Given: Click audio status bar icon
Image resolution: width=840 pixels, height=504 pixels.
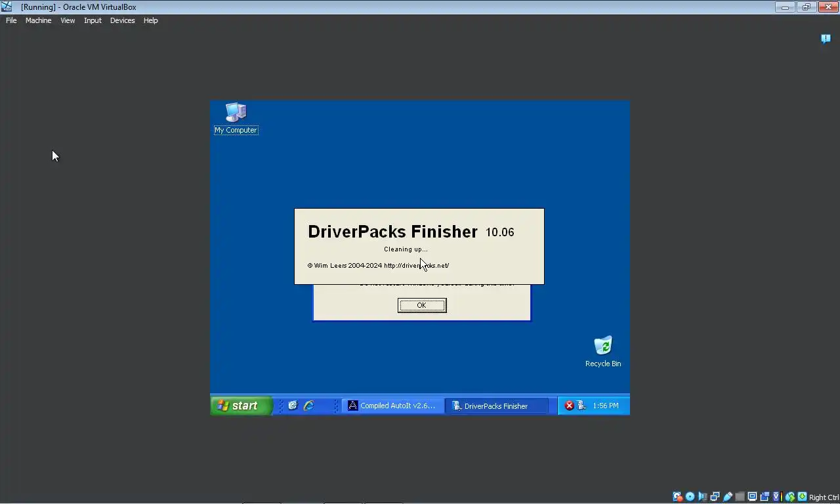Looking at the screenshot, I should coord(703,497).
